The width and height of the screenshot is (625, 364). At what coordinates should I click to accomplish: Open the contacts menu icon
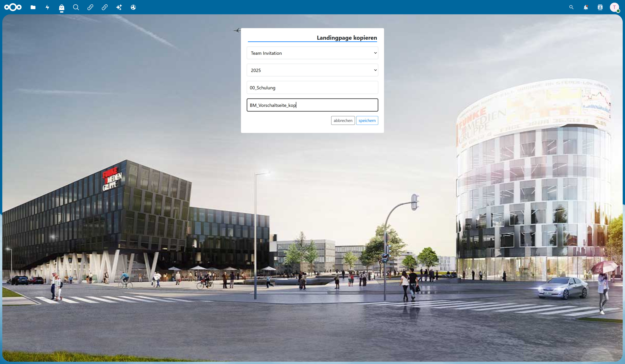(600, 7)
